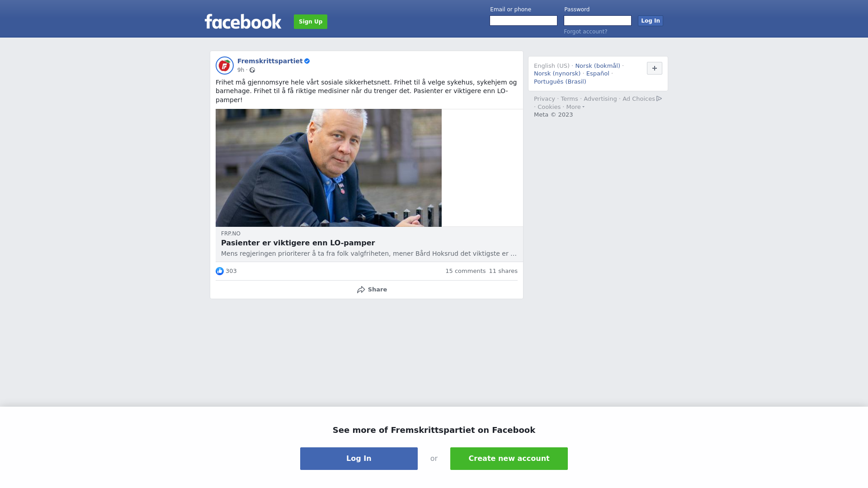Expand the More footer dropdown
This screenshot has width=868, height=488.
coord(575,107)
